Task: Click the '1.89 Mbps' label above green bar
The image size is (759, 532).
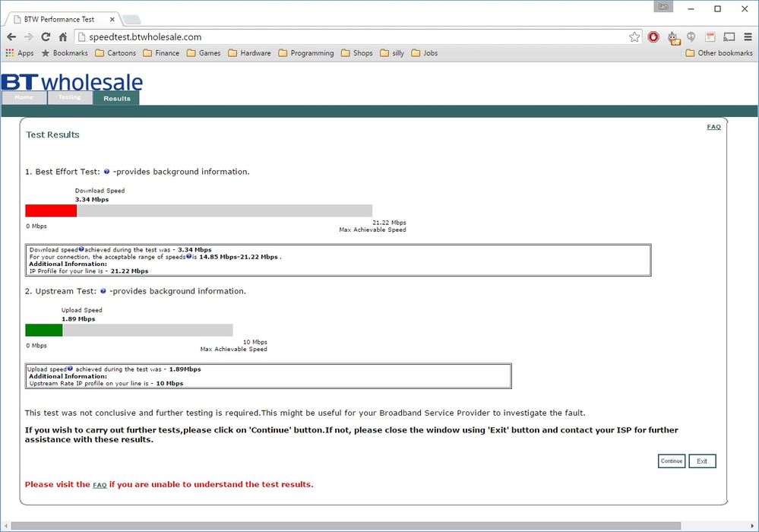Action: pos(78,319)
